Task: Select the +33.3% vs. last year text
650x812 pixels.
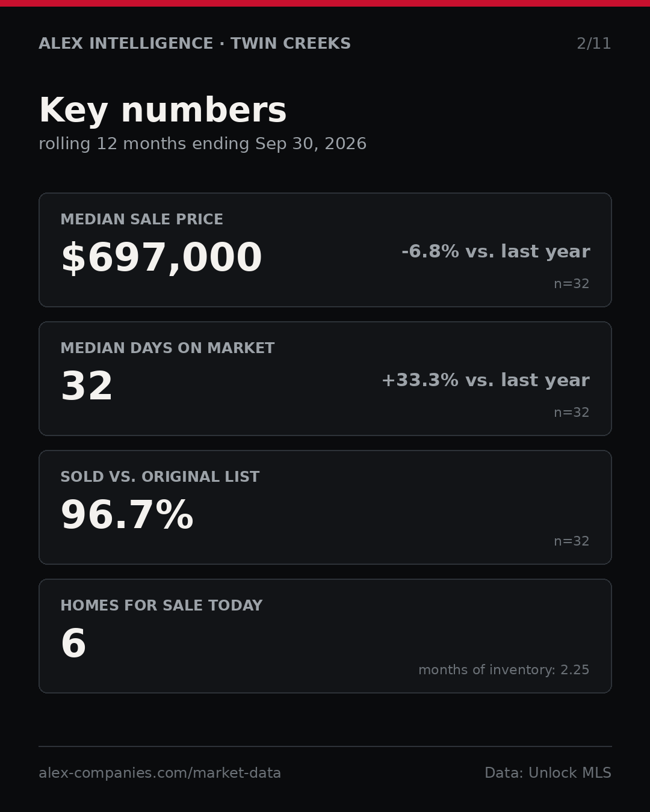Action: click(485, 380)
